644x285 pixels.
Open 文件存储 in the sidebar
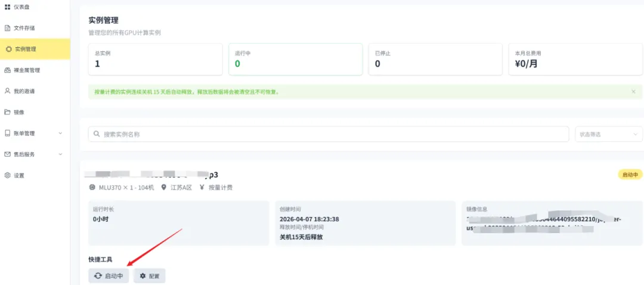pyautogui.click(x=35, y=29)
